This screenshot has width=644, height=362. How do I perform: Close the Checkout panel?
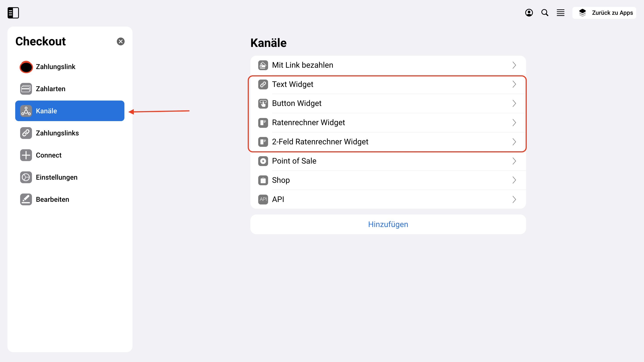click(x=121, y=41)
